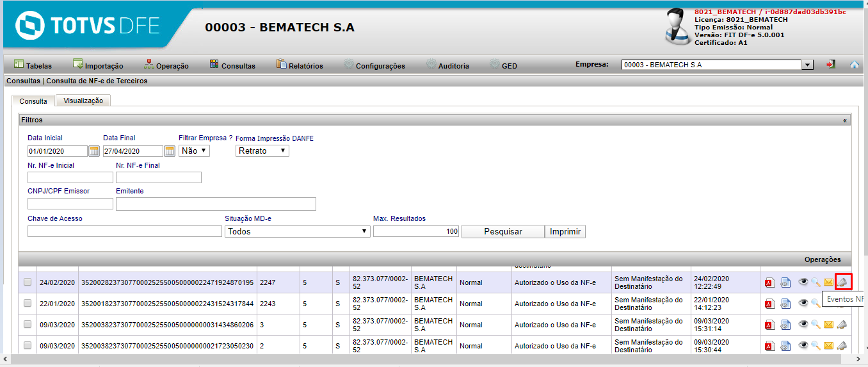Click magnifier icon in NF-e 2247 row
The width and height of the screenshot is (868, 367).
click(x=816, y=282)
